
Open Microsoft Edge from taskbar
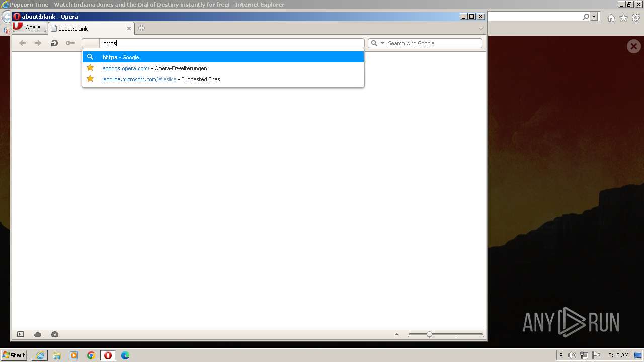(x=125, y=355)
